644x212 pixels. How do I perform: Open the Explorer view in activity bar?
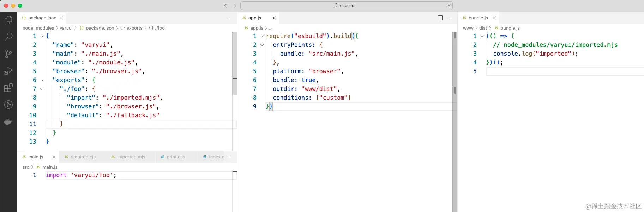point(8,20)
